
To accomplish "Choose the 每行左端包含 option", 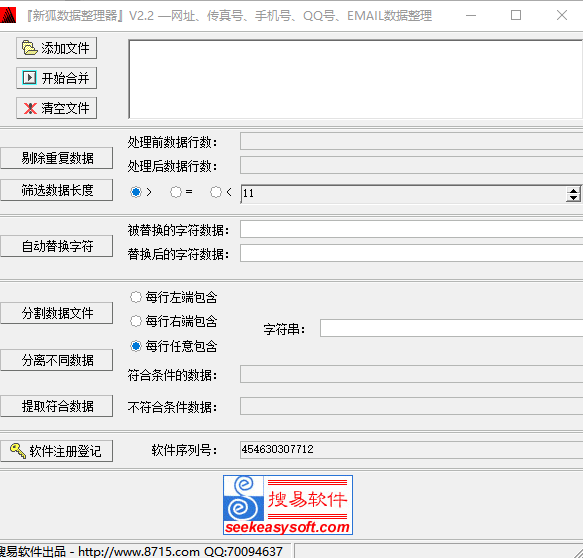I will click(x=136, y=297).
